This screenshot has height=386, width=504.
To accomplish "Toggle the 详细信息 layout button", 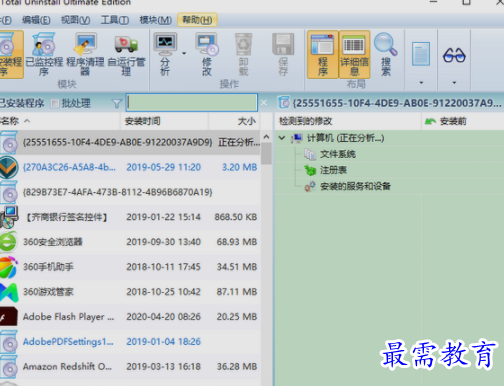I will [354, 55].
